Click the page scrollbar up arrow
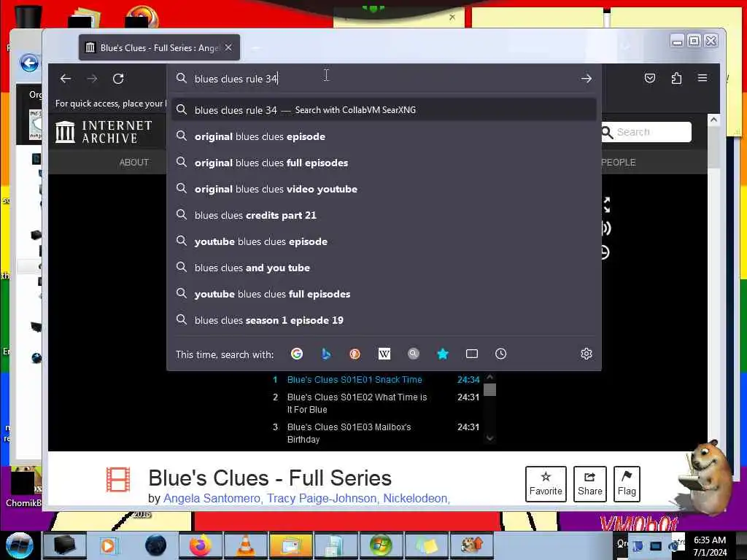The image size is (747, 560). pyautogui.click(x=713, y=120)
